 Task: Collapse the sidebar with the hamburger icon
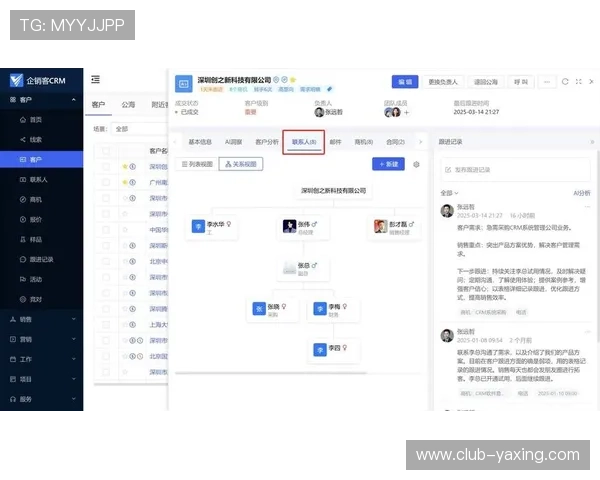(95, 79)
